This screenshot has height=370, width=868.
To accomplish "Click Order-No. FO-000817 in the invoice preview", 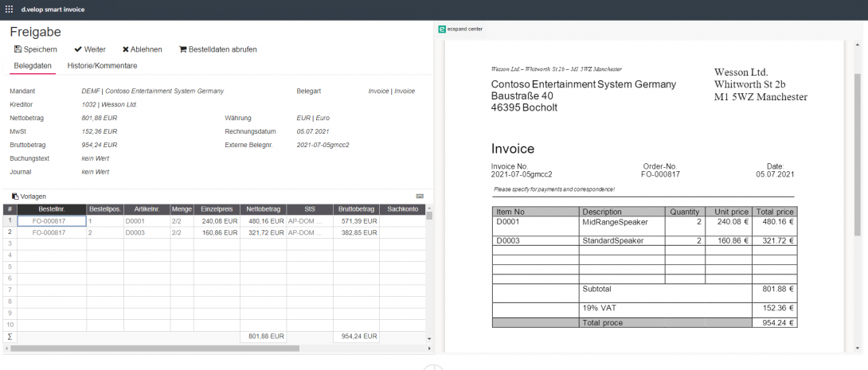I will (660, 174).
